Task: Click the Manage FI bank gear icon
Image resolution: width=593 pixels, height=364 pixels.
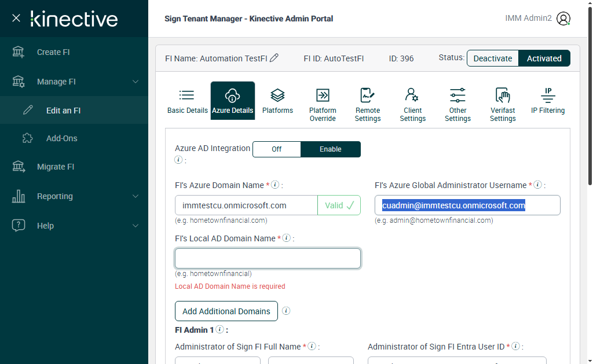Action: click(18, 82)
